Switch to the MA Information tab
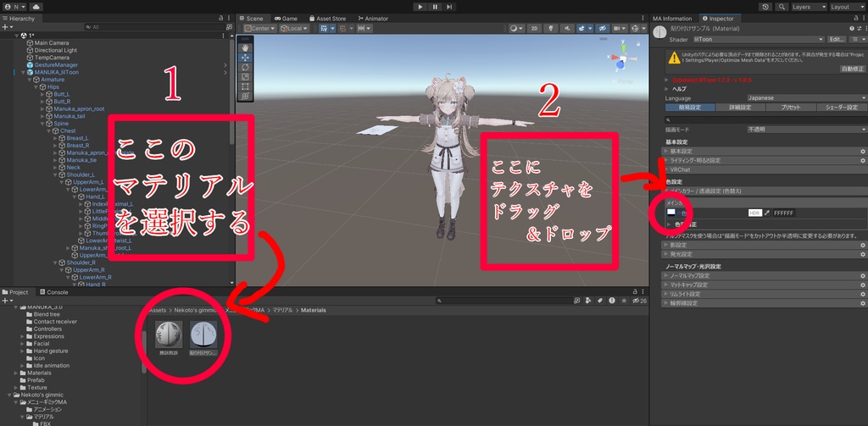 tap(672, 19)
